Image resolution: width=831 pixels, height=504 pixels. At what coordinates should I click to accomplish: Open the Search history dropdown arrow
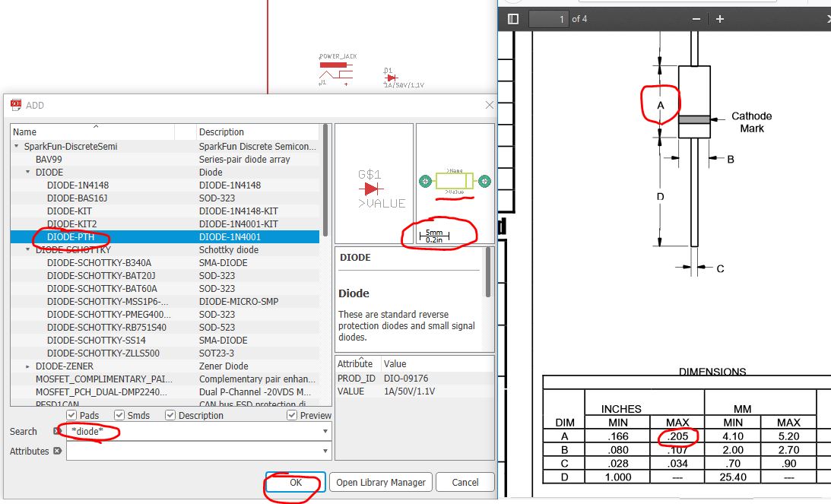tap(325, 432)
